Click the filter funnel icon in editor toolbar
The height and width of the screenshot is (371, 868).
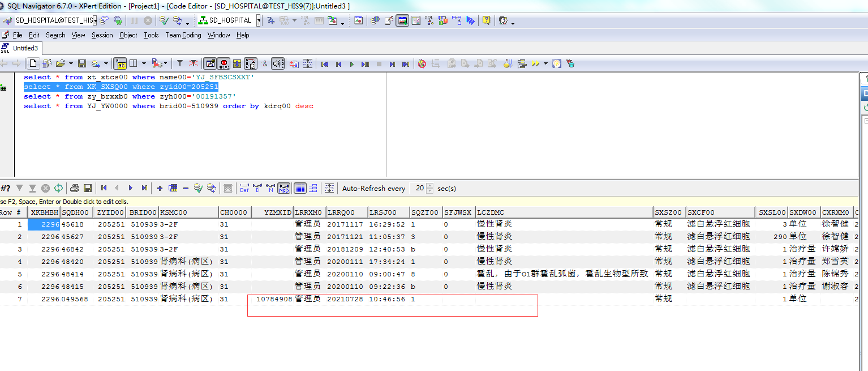point(179,63)
